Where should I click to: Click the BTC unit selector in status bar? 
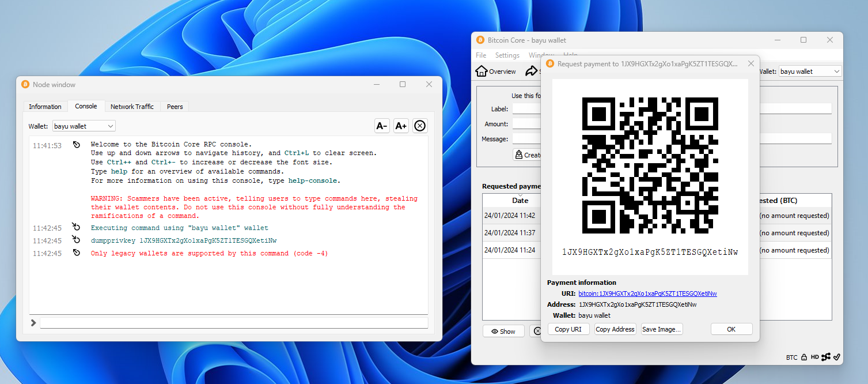point(792,357)
